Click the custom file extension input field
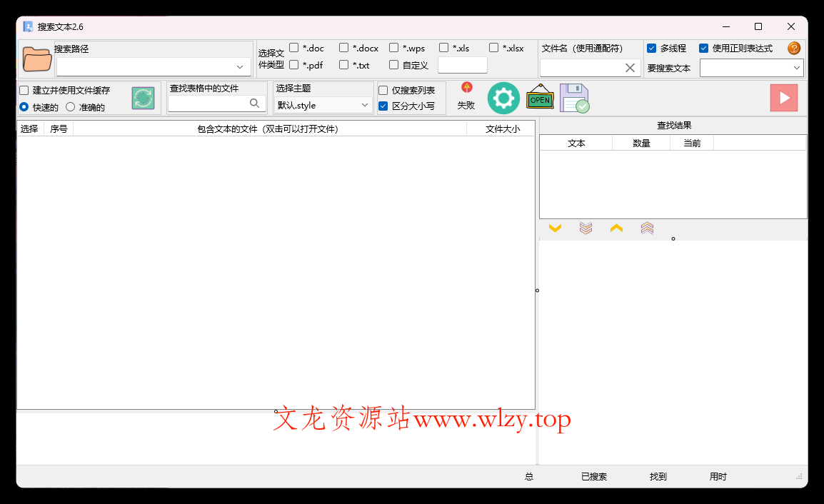This screenshot has width=824, height=504. (462, 64)
